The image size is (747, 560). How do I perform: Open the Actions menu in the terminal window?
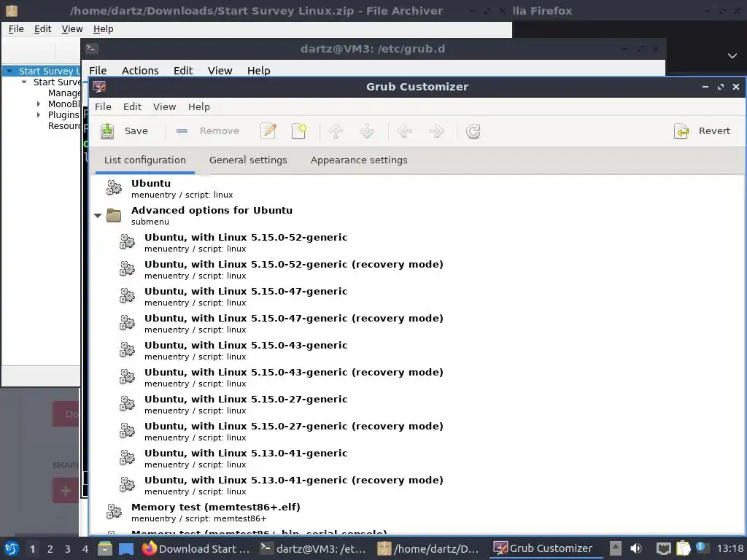pos(140,71)
